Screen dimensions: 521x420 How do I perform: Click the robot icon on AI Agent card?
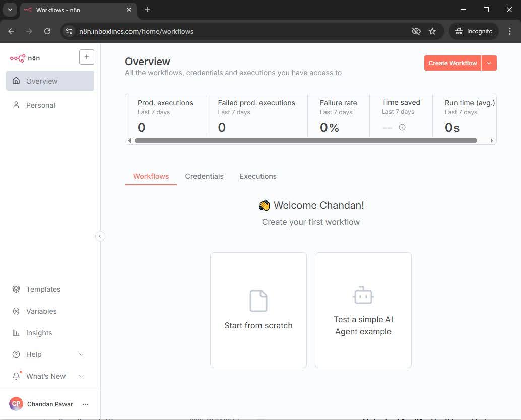click(x=363, y=295)
